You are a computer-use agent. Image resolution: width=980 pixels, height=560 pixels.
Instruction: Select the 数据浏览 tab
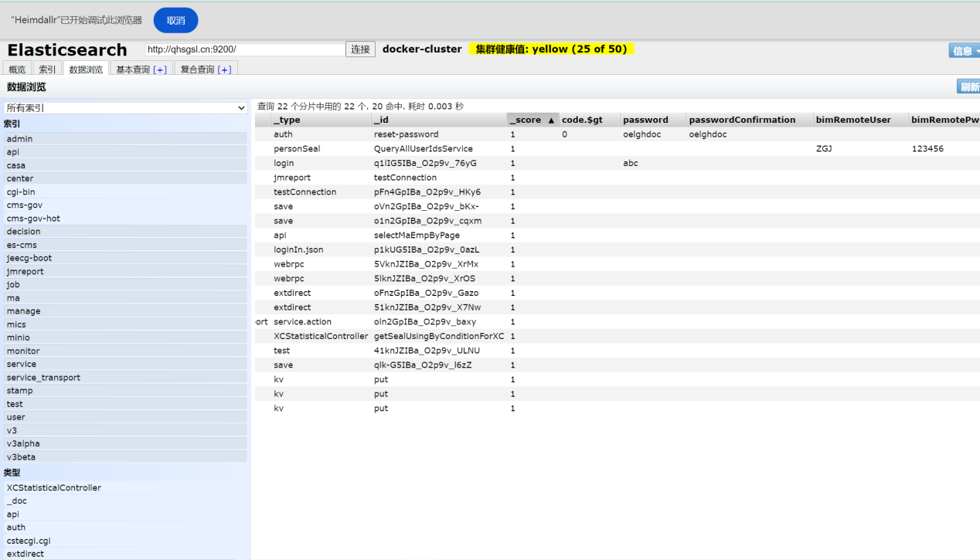(x=86, y=70)
